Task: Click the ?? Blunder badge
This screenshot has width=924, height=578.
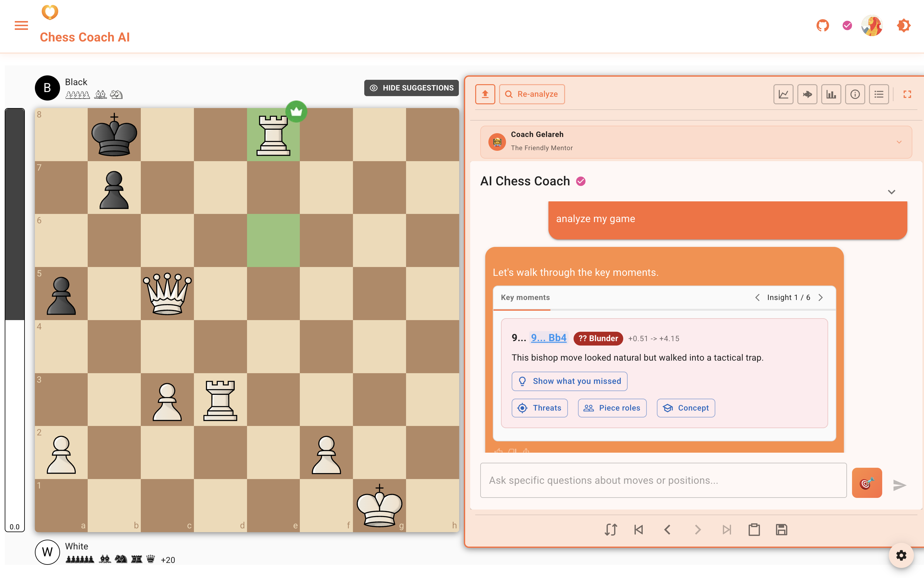Action: coord(598,338)
